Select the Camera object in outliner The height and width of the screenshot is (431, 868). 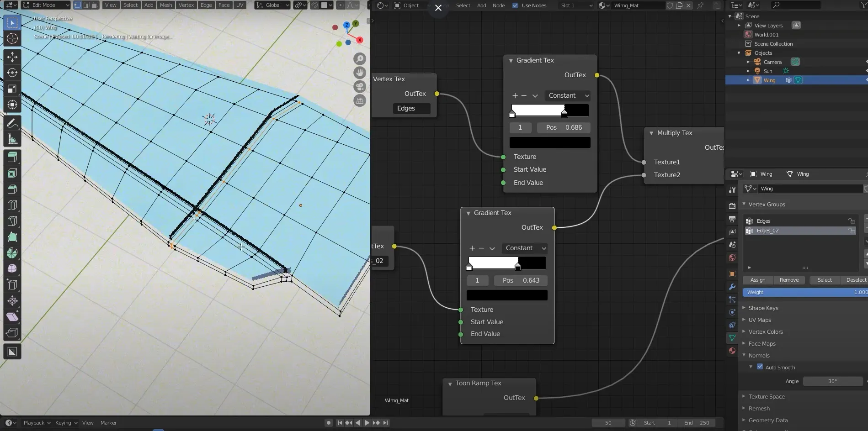(x=772, y=62)
